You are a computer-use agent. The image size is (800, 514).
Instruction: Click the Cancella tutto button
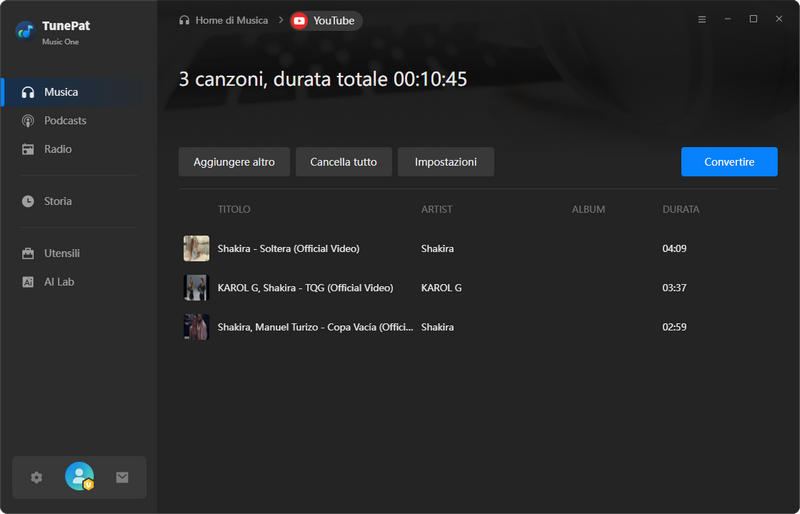tap(344, 162)
